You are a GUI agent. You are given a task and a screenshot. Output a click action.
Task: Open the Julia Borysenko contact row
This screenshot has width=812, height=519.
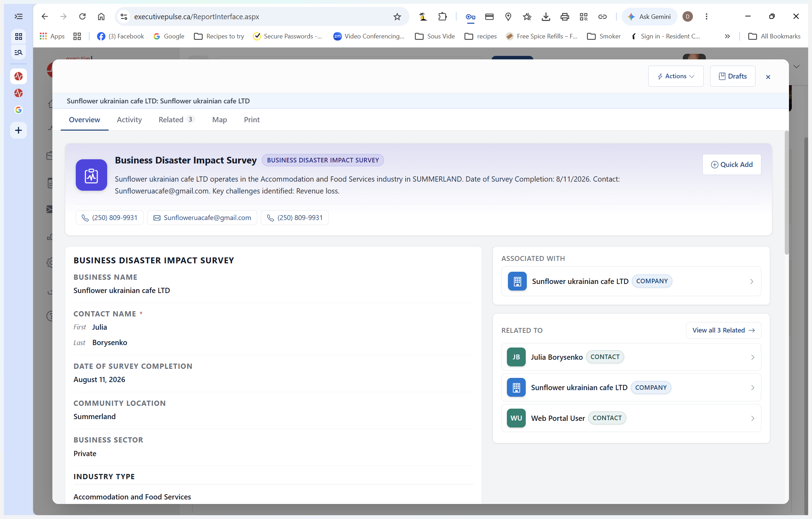631,357
